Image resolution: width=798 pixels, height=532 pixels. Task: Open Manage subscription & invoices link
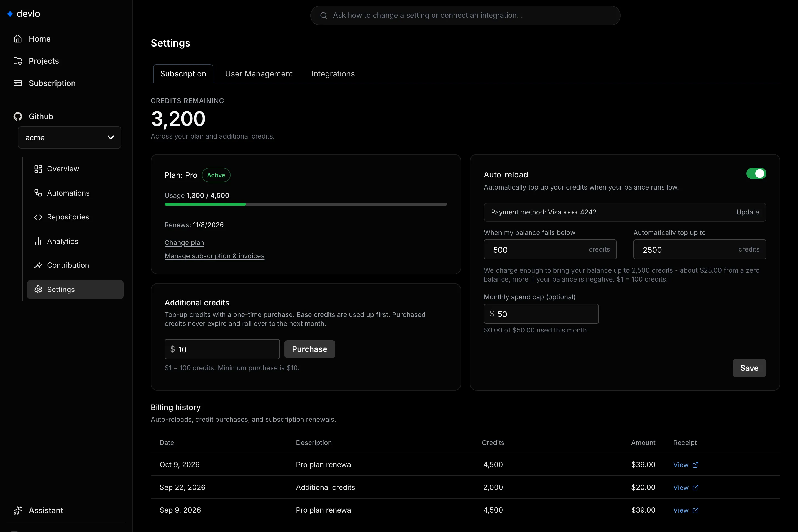(x=214, y=256)
